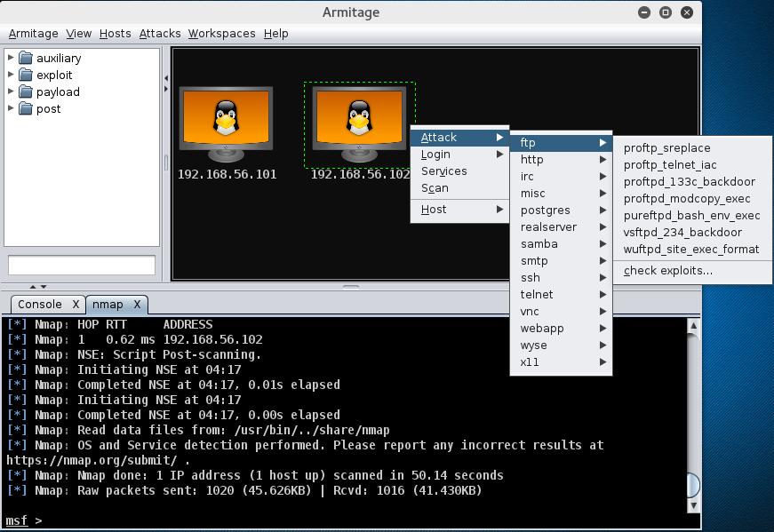
Task: Open the Workspaces menu
Action: tap(221, 34)
